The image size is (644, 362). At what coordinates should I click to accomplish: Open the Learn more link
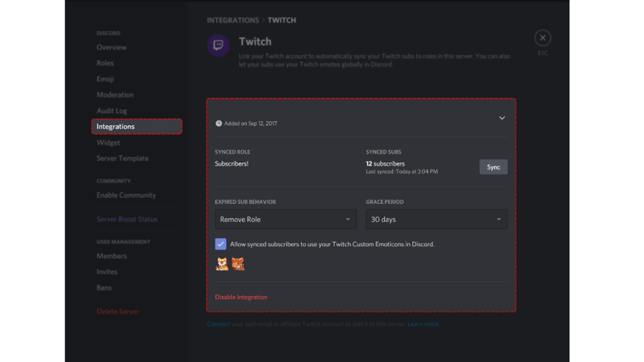423,324
